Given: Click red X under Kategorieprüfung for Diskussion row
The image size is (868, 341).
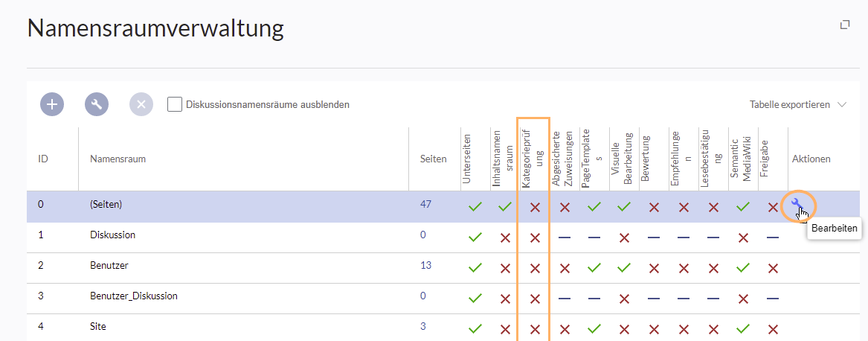Looking at the screenshot, I should pos(535,238).
